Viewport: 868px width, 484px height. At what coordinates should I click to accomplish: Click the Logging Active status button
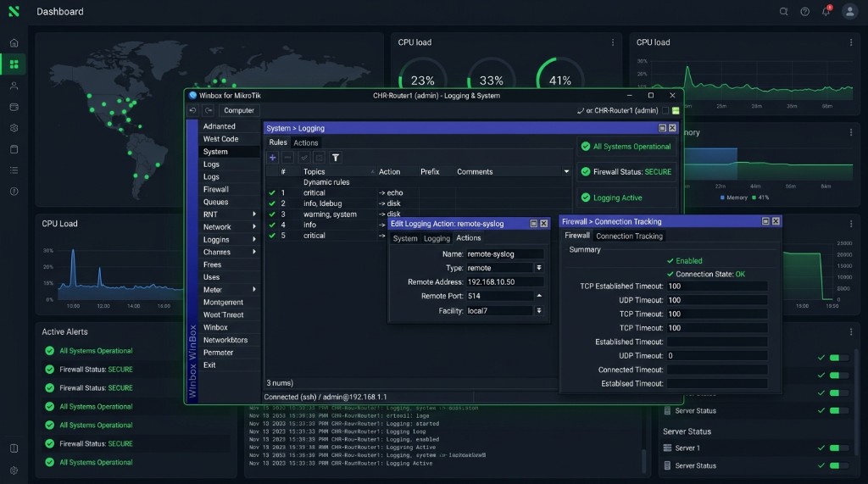[626, 197]
